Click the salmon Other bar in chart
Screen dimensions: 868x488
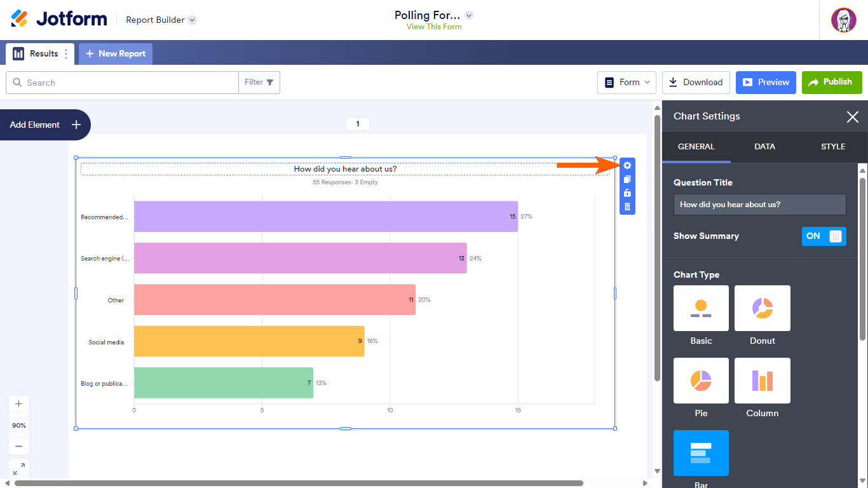pyautogui.click(x=275, y=300)
